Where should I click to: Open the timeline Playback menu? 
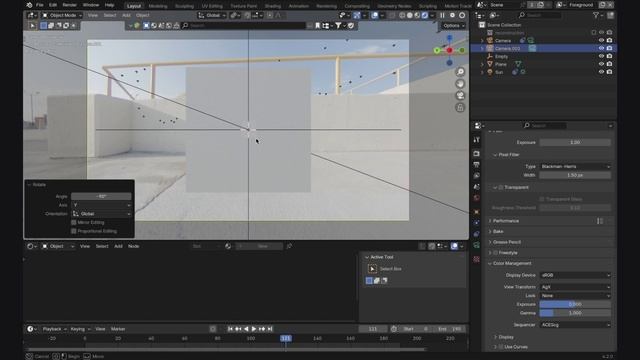coord(54,329)
